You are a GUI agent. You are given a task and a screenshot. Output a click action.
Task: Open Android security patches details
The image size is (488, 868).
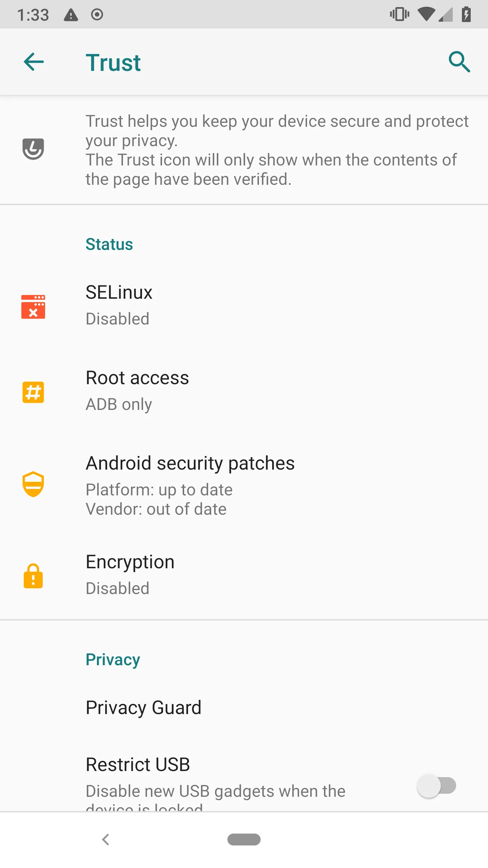click(x=190, y=485)
